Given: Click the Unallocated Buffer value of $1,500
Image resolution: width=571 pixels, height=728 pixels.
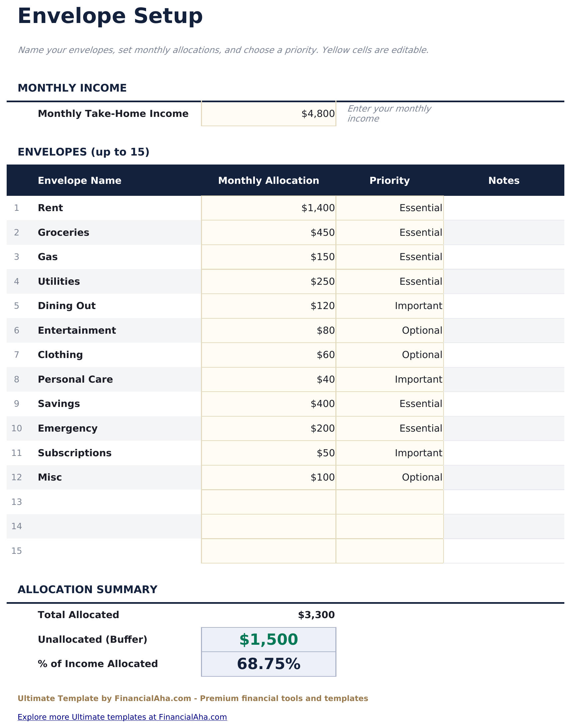Looking at the screenshot, I should (269, 639).
